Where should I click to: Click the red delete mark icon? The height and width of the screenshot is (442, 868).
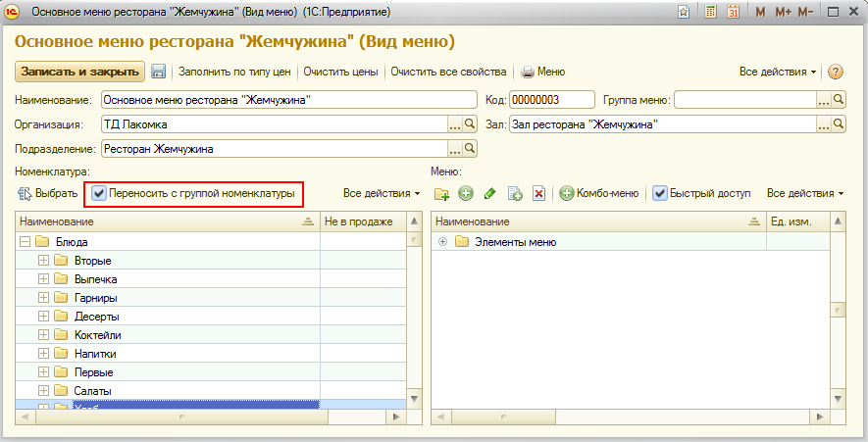click(x=538, y=194)
